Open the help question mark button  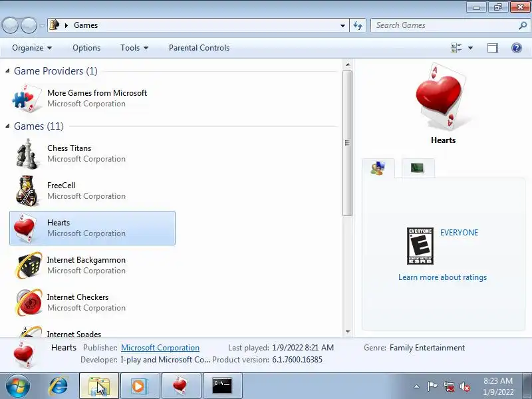(517, 48)
